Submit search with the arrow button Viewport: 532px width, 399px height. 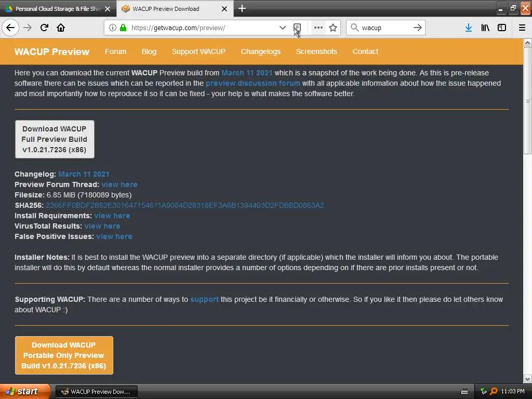[x=418, y=28]
